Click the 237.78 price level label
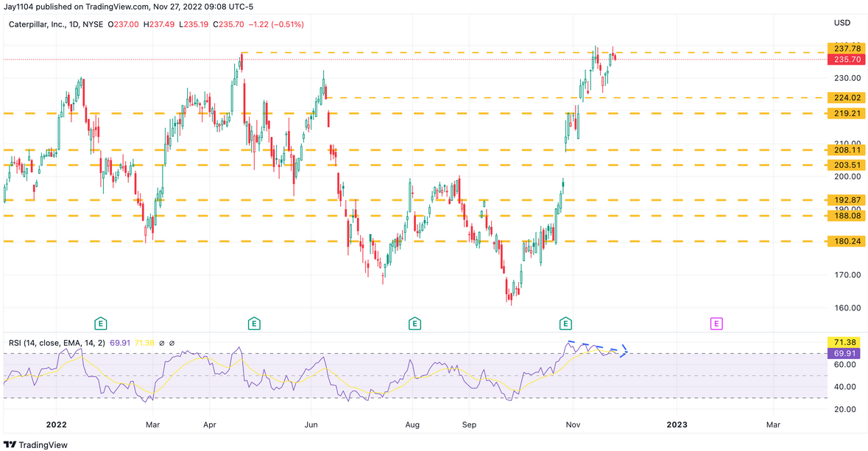Viewport: 868px width, 451px height. tap(847, 49)
